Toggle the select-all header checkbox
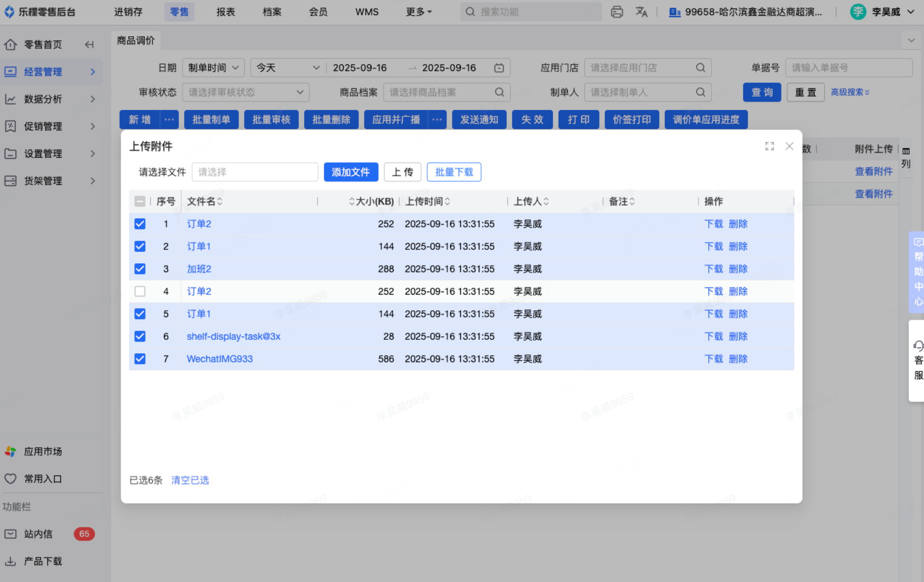This screenshot has width=924, height=582. 140,201
